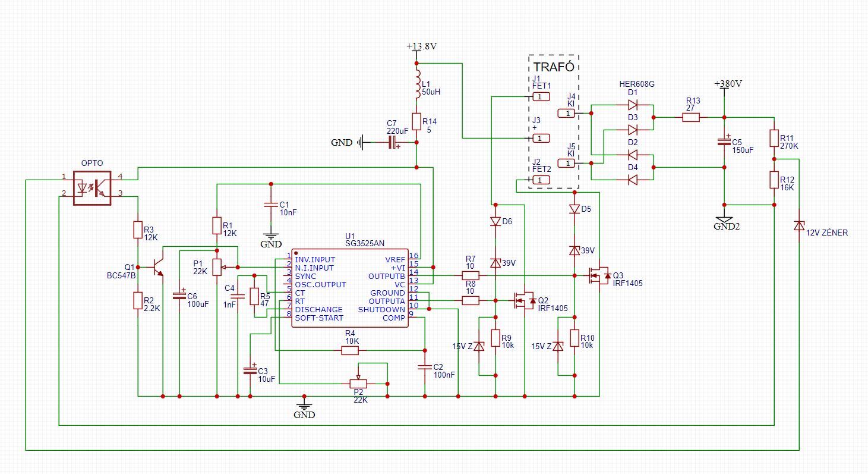Select the R2 2.2K resistor symbol

pyautogui.click(x=138, y=301)
